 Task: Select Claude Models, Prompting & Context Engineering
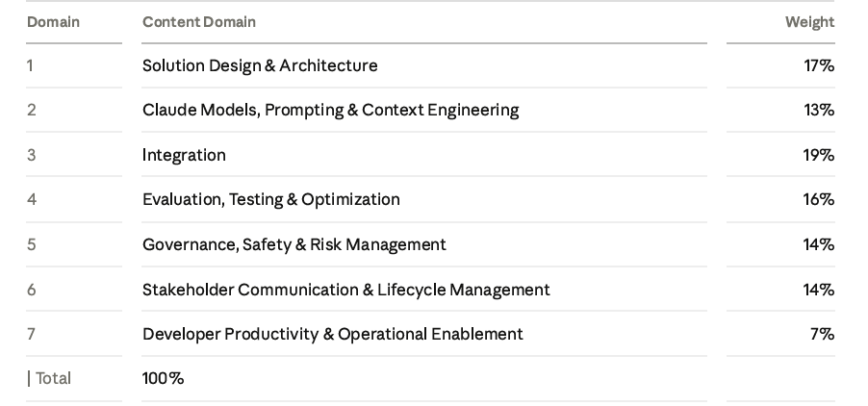[x=330, y=110]
